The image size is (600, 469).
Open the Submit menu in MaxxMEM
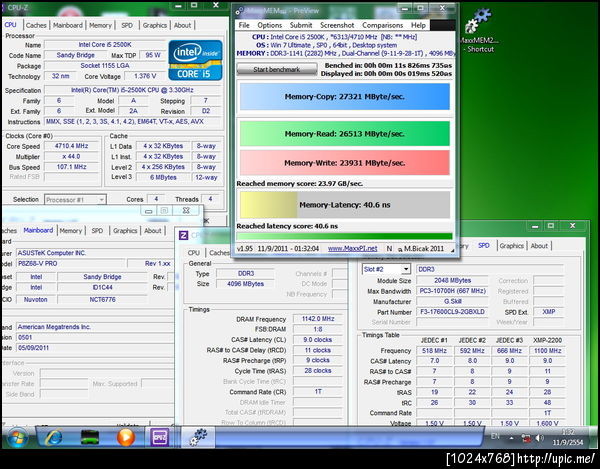click(301, 25)
